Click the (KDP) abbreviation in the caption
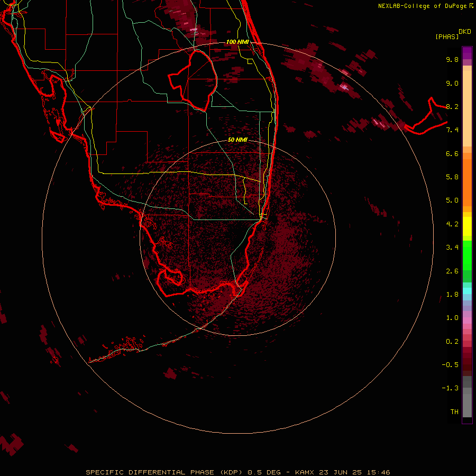This screenshot has height=476, width=476. point(231,472)
